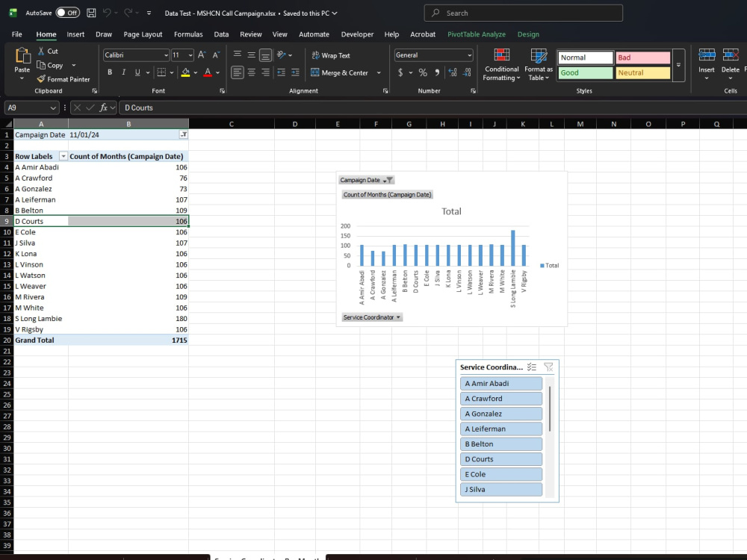Select the Format Painter brush

pyautogui.click(x=41, y=79)
